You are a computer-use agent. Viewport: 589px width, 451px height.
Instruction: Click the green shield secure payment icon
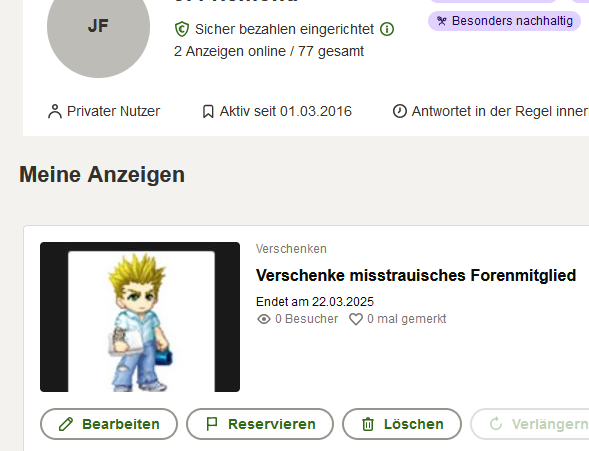pyautogui.click(x=182, y=29)
